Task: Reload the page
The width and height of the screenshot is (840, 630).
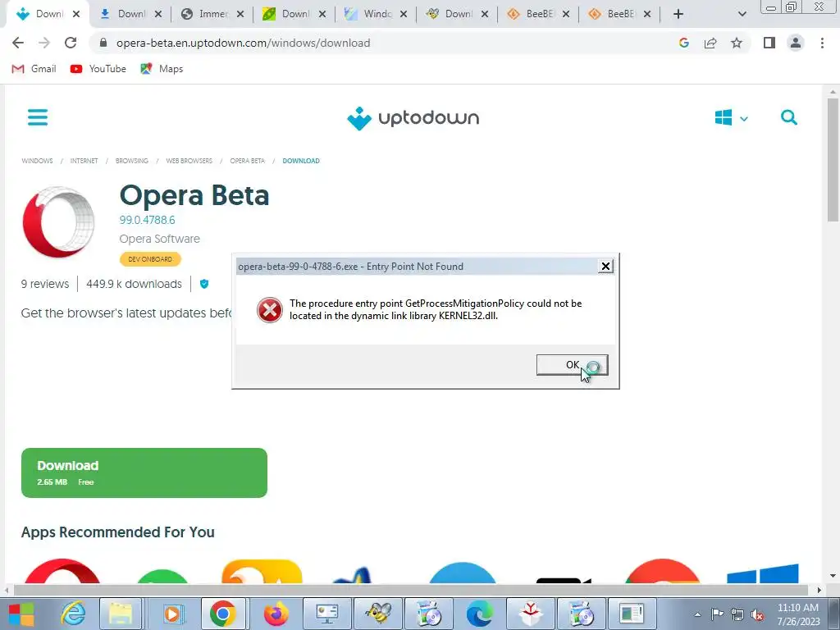Action: (x=71, y=43)
